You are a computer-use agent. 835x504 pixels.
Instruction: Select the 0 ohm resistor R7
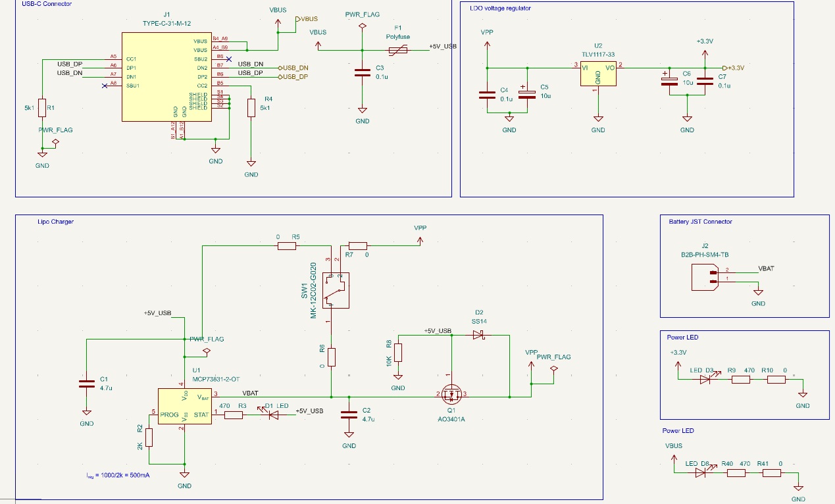click(358, 246)
